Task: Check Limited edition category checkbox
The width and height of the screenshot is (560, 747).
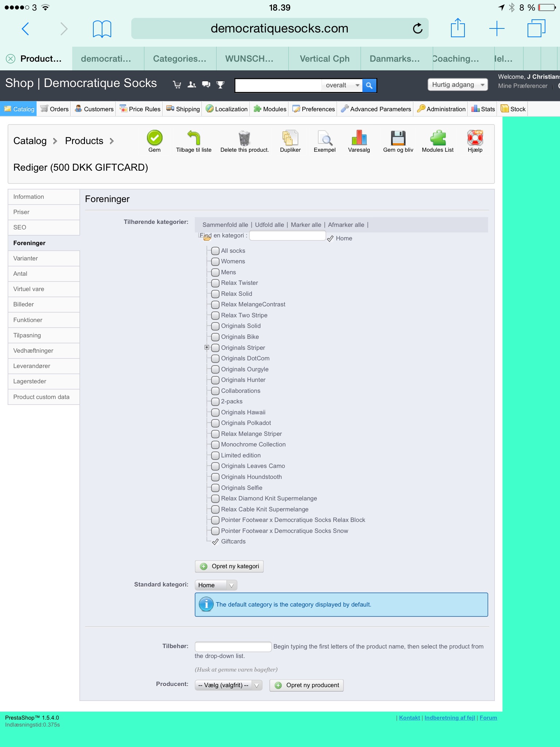Action: coord(215,456)
